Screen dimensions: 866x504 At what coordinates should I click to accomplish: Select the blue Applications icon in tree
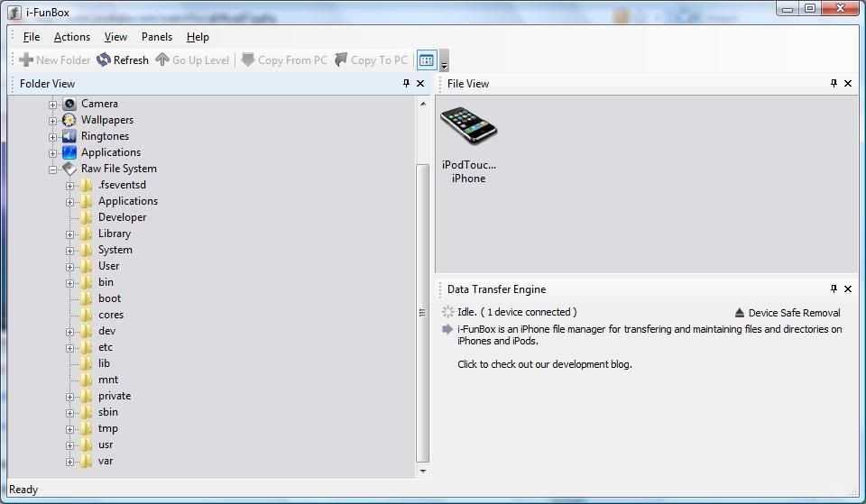(x=69, y=152)
